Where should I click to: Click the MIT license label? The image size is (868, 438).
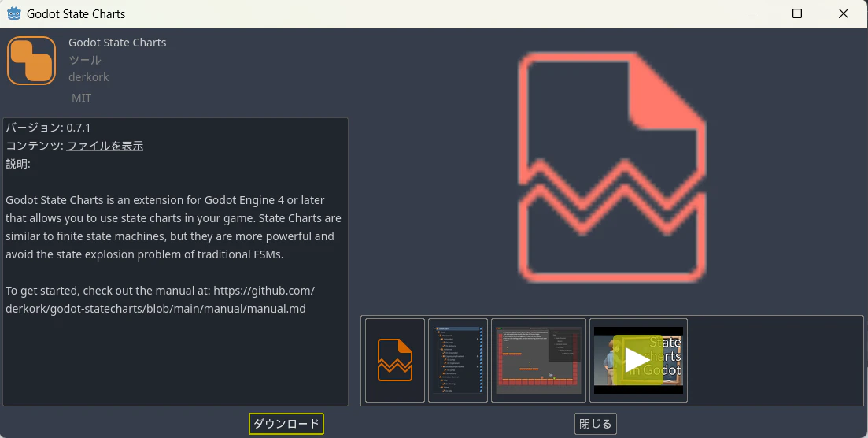click(x=81, y=98)
